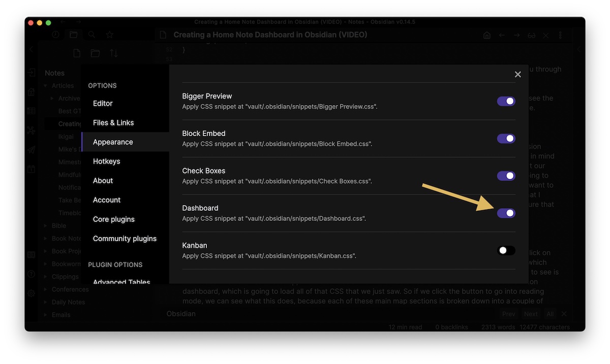This screenshot has width=610, height=364.
Task: Jump to previous search match with Prev
Action: coord(508,314)
